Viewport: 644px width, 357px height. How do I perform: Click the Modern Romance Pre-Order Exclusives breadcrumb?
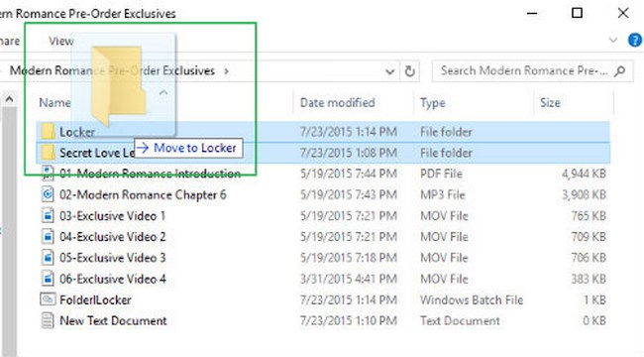tap(112, 70)
